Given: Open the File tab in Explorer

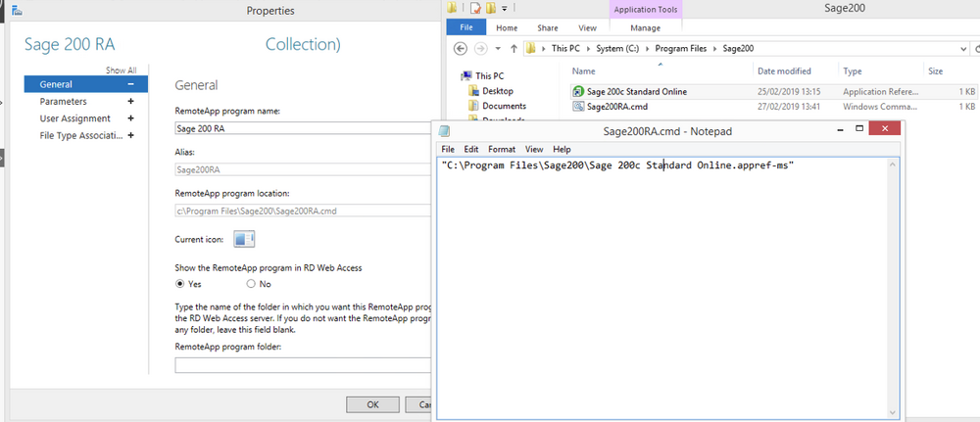Looking at the screenshot, I should [466, 27].
